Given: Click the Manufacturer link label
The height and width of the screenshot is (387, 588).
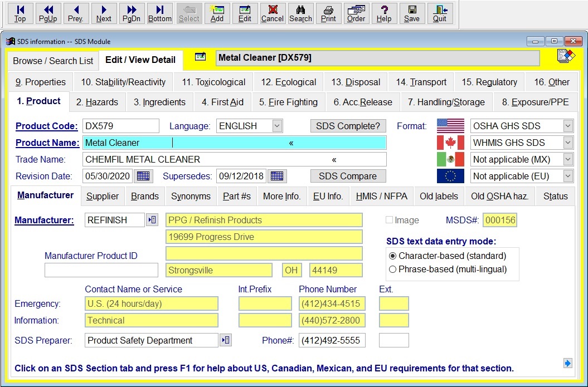Looking at the screenshot, I should [44, 220].
